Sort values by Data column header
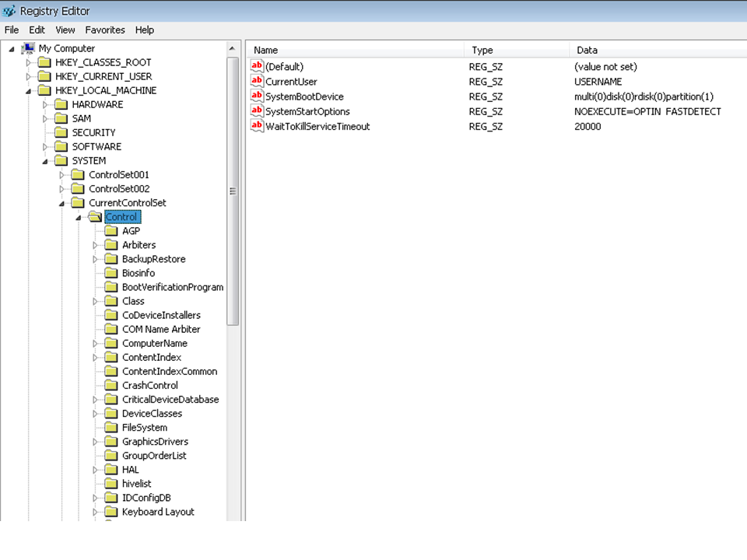 click(x=658, y=50)
